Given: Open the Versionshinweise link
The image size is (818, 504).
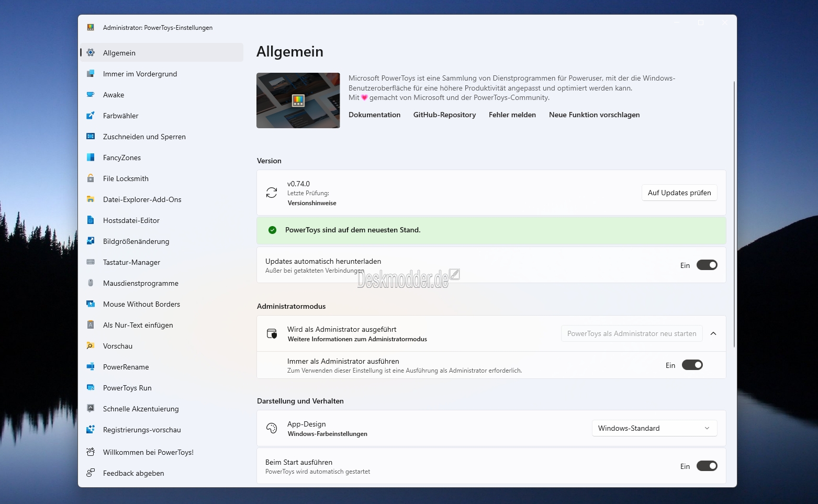Looking at the screenshot, I should coord(312,203).
